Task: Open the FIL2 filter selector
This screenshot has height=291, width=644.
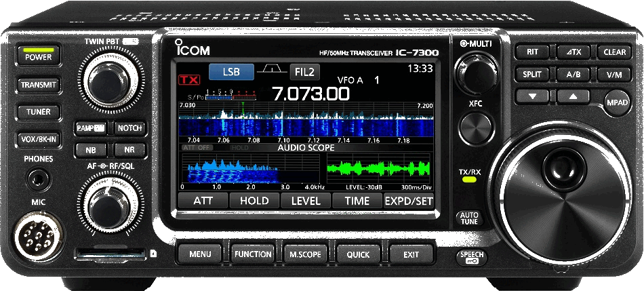Action: (x=304, y=71)
